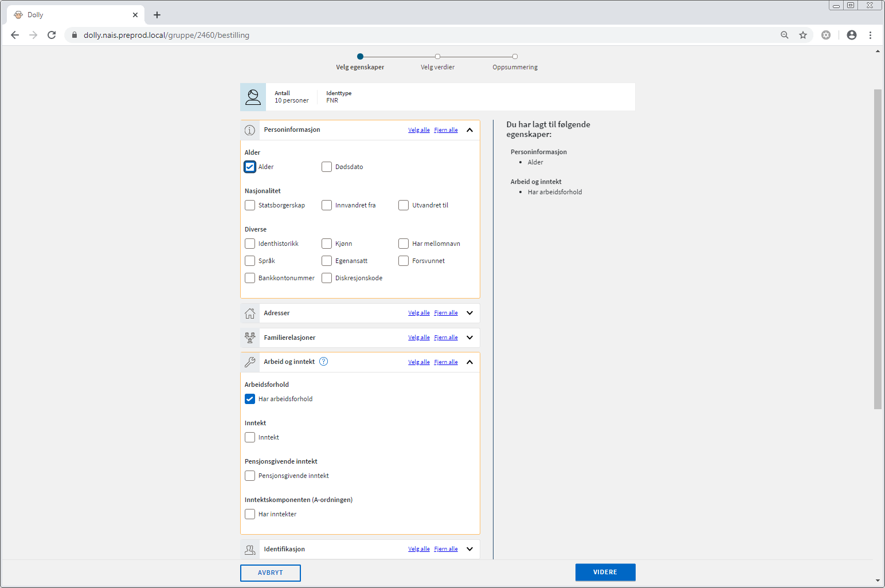Select the Diskresjonskode checkbox
The image size is (885, 588).
pos(327,278)
